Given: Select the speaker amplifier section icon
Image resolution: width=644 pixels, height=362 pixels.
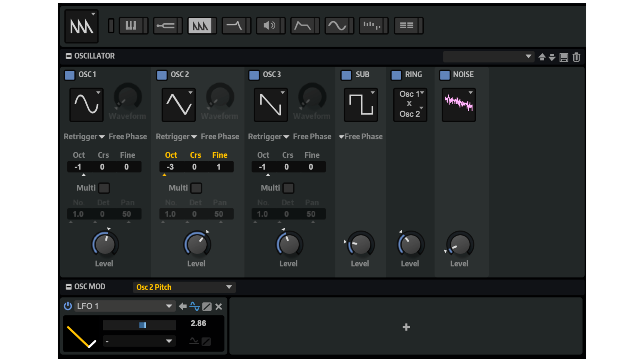Looking at the screenshot, I should (x=270, y=25).
